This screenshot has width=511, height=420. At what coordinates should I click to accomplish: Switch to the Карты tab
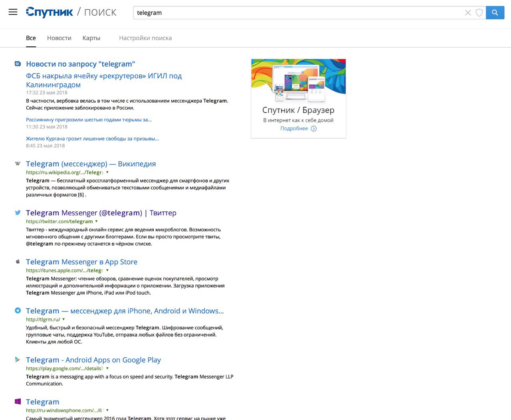[91, 38]
